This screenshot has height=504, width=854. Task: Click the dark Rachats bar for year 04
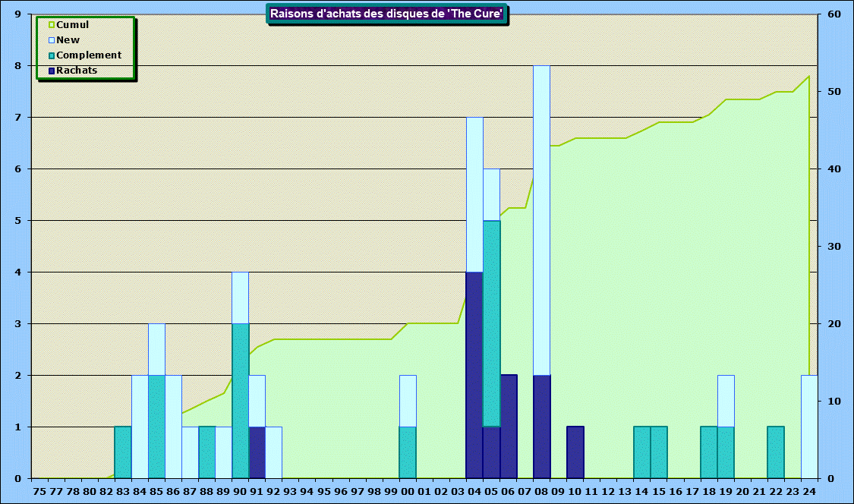474,375
